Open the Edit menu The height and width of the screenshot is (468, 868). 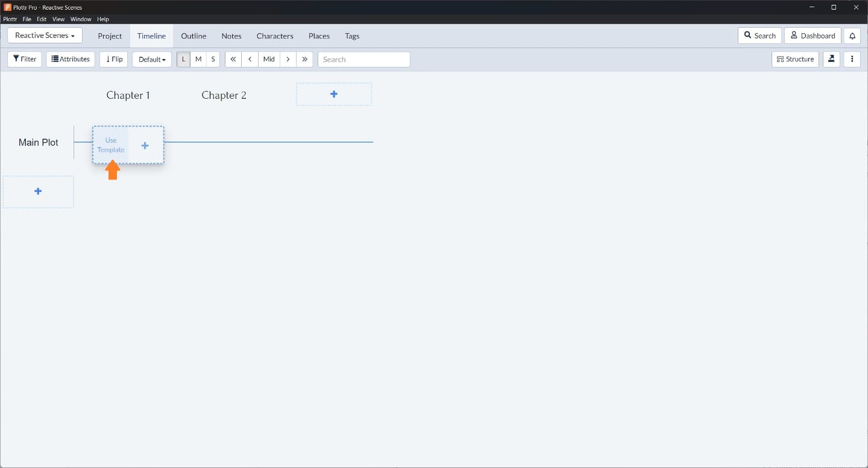pos(42,19)
